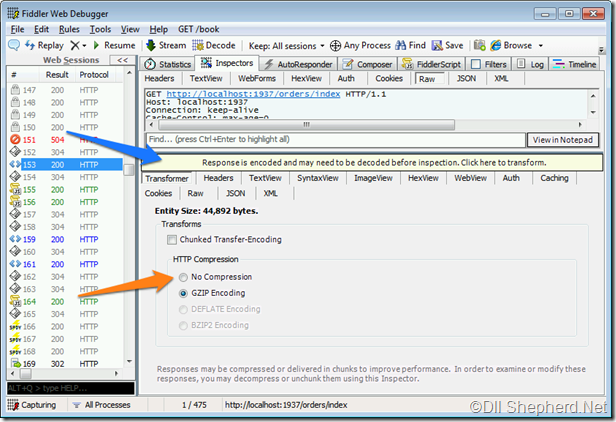Open the Tools menu
This screenshot has width=616, height=422.
(100, 29)
